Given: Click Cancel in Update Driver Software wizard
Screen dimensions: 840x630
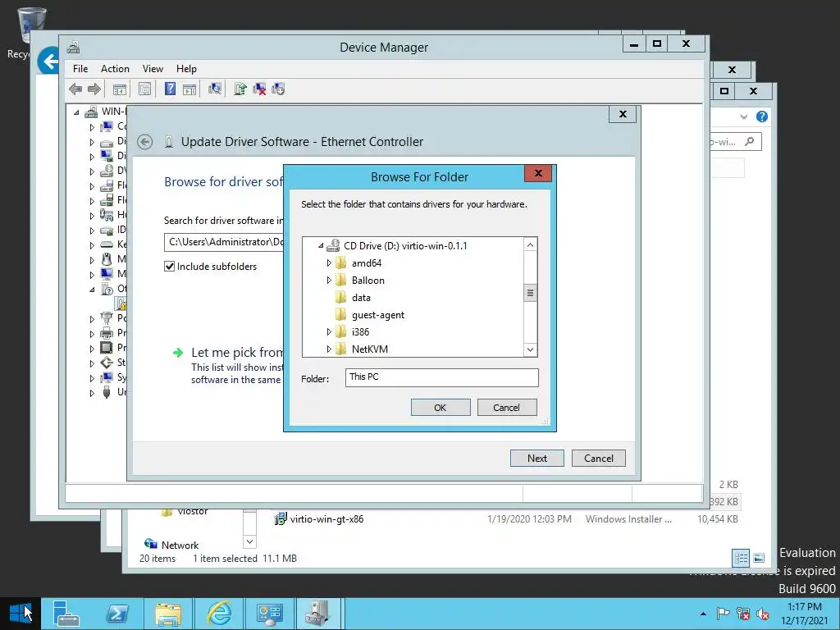Looking at the screenshot, I should click(x=598, y=458).
